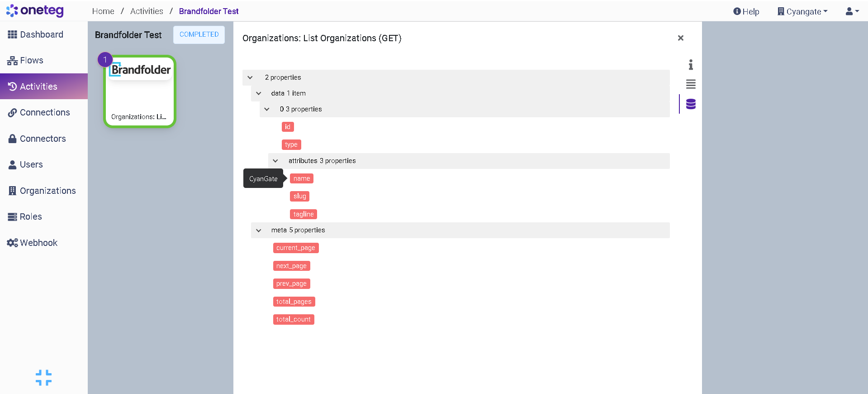The width and height of the screenshot is (868, 394).
Task: Click the 'total_count' property tag
Action: pos(294,319)
